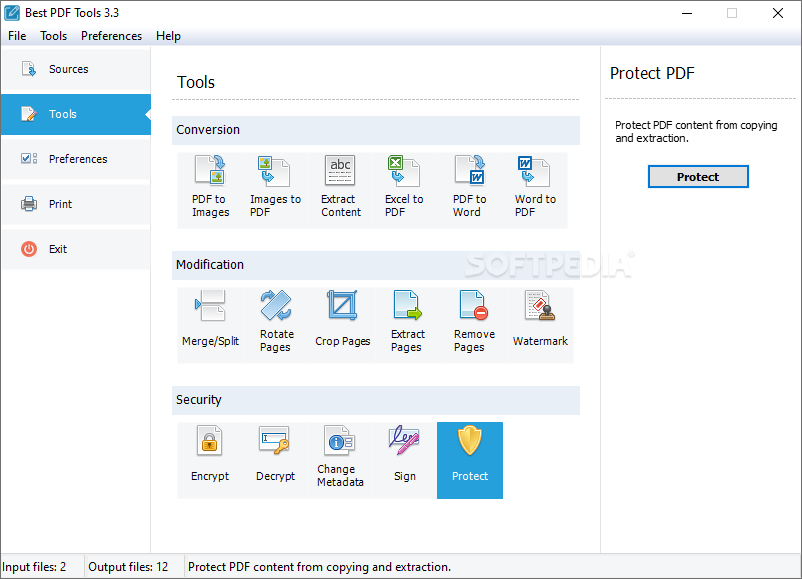Select the Sign tool
Image resolution: width=802 pixels, height=579 pixels.
click(405, 460)
